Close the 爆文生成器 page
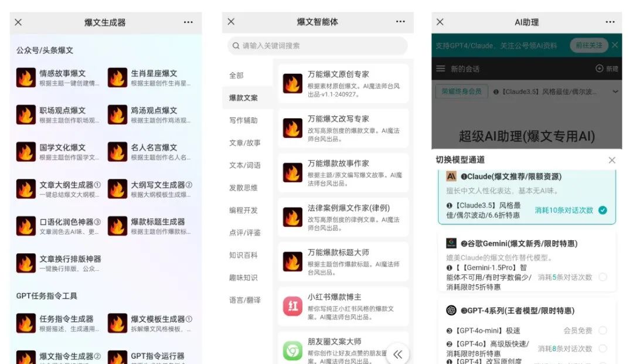The height and width of the screenshot is (364, 633). point(18,22)
